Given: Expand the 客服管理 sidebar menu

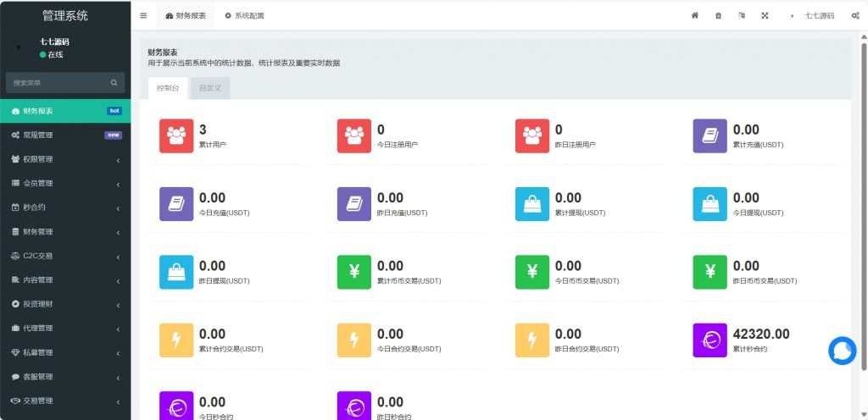Looking at the screenshot, I should pyautogui.click(x=65, y=377).
